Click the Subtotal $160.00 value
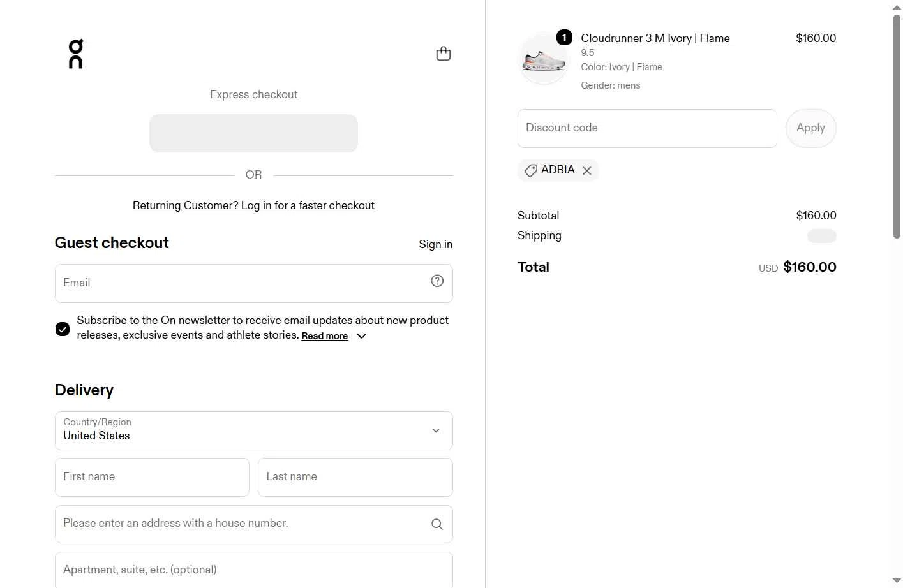 coord(816,216)
